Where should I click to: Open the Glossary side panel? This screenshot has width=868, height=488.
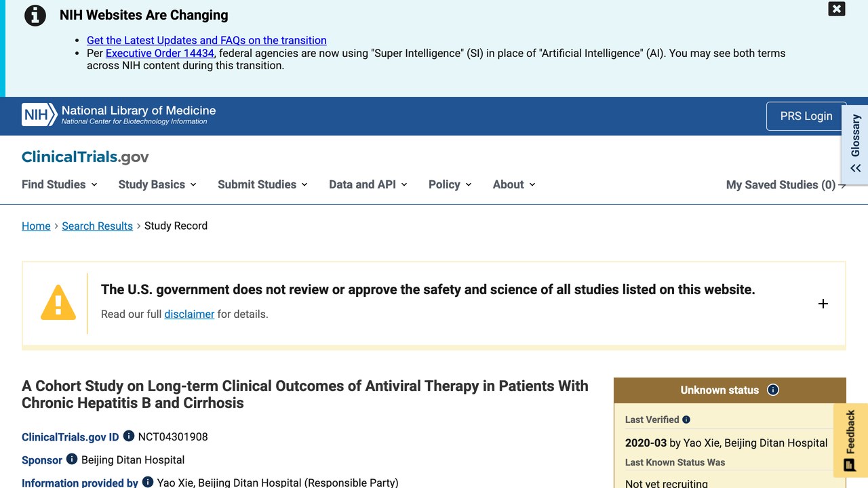(x=855, y=144)
